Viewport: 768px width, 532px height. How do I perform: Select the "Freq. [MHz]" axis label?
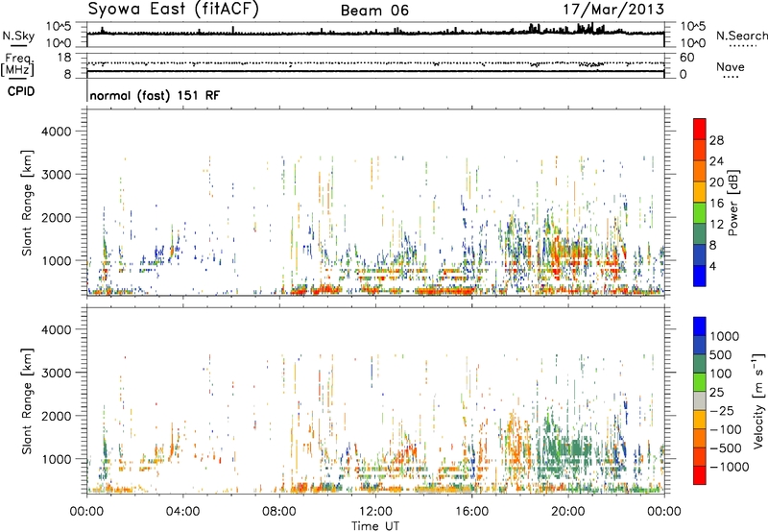(17, 65)
